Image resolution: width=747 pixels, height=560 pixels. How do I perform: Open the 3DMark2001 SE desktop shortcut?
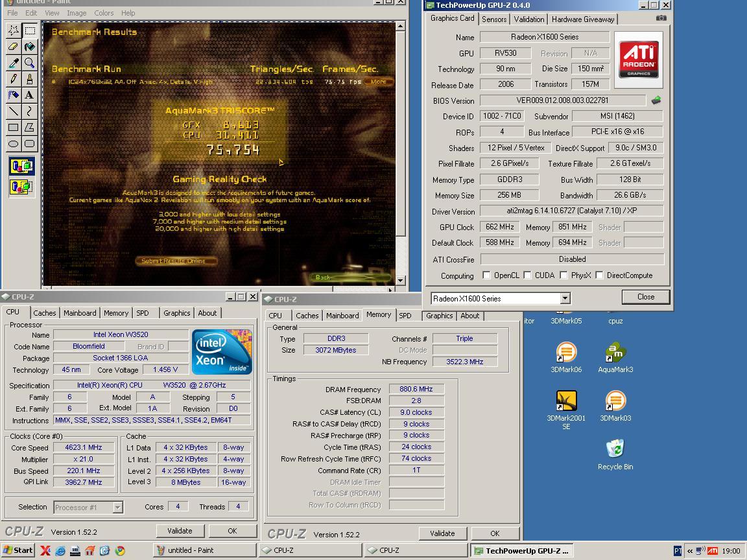tap(566, 410)
